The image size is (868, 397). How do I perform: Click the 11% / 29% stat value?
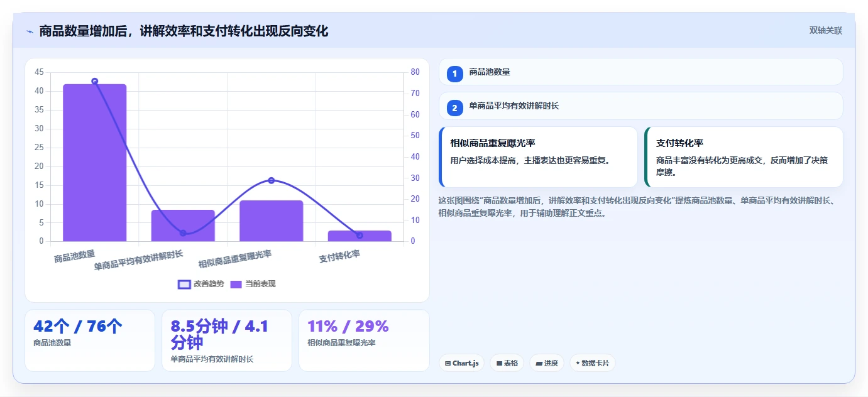click(348, 326)
